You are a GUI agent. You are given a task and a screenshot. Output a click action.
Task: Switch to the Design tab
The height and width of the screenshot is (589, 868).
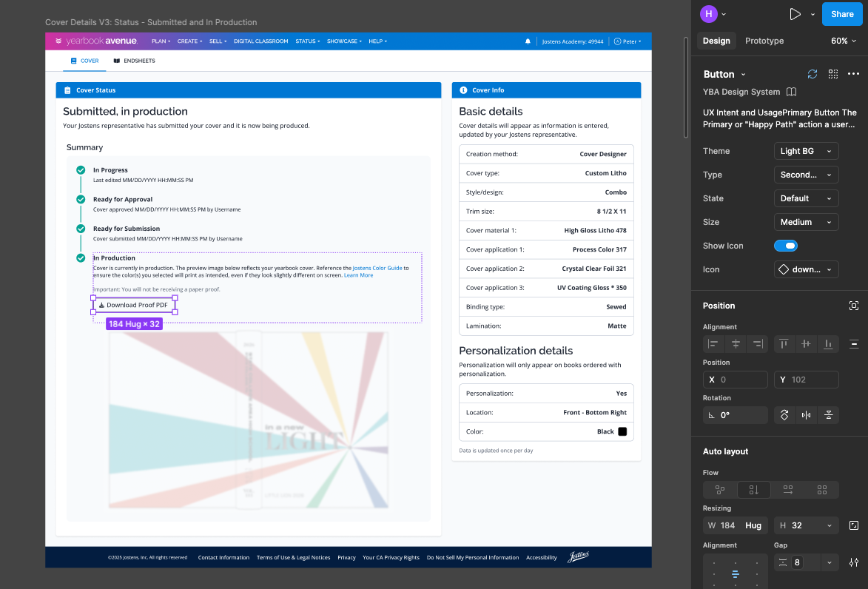(x=716, y=41)
